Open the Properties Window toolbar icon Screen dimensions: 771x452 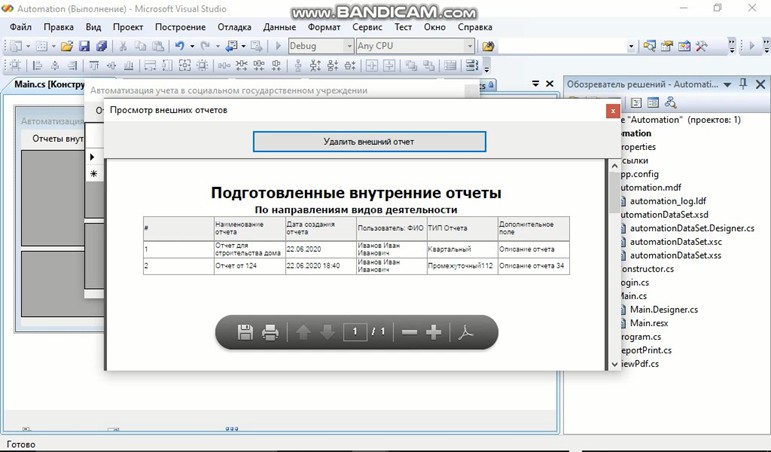[667, 46]
